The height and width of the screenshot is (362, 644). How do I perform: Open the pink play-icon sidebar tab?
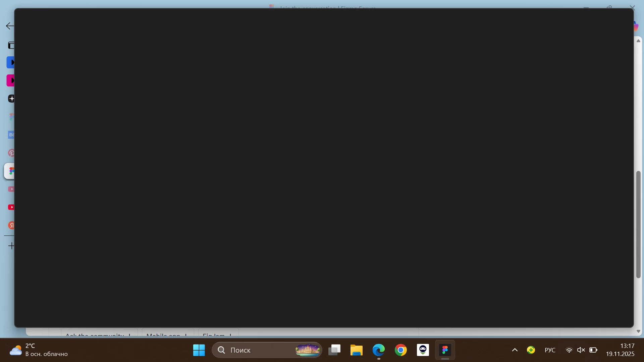[x=11, y=80]
